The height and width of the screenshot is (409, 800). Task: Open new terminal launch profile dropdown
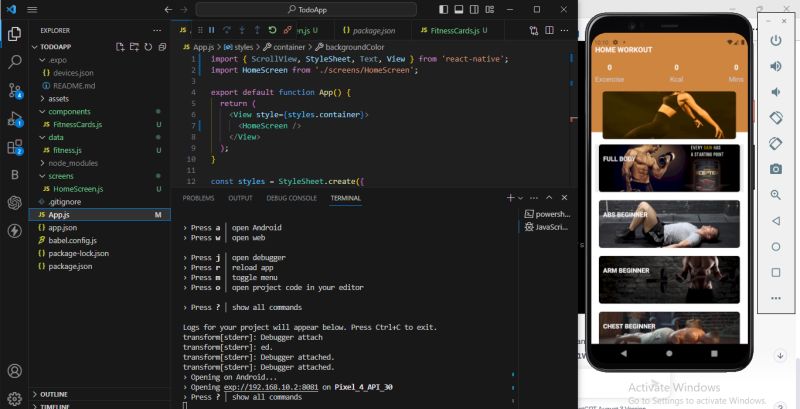point(520,198)
